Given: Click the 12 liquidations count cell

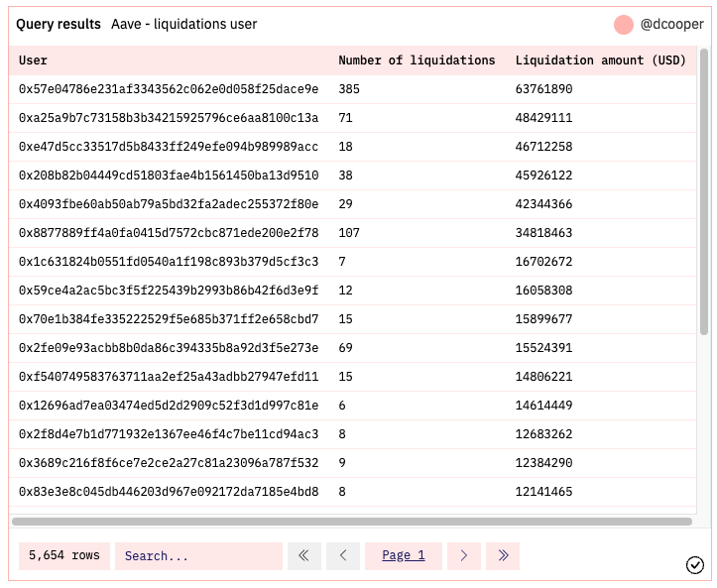Looking at the screenshot, I should click(x=345, y=291).
